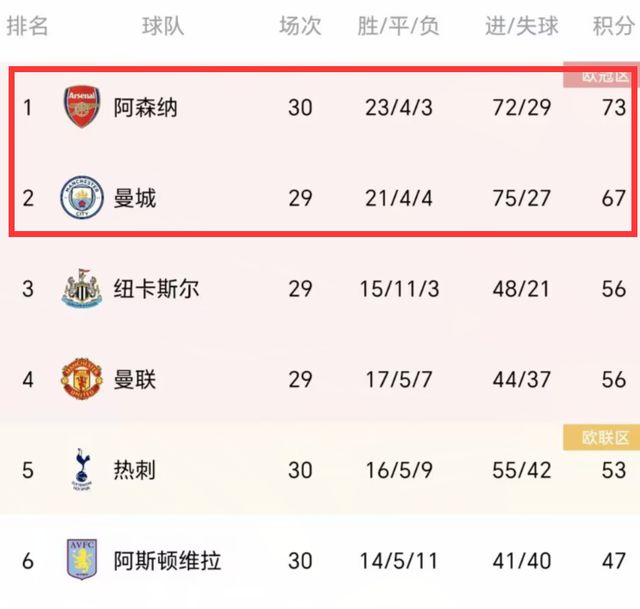Select the 曼联 team name
640x609 pixels.
[x=135, y=380]
